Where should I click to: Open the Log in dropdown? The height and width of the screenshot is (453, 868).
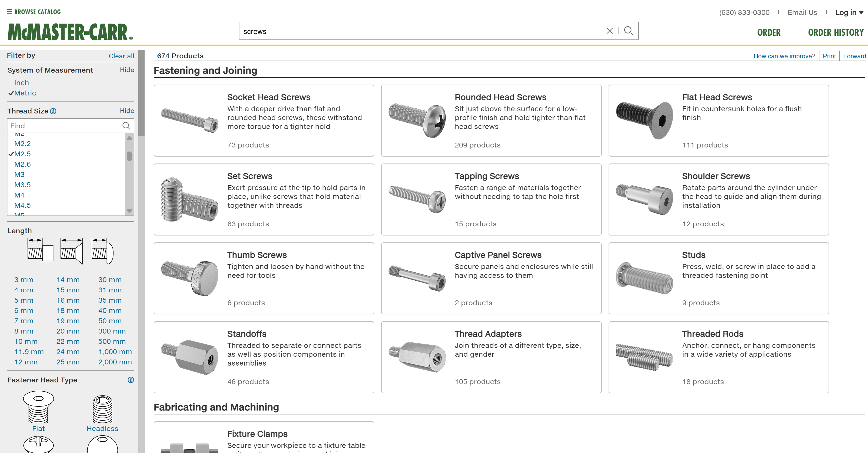point(849,13)
